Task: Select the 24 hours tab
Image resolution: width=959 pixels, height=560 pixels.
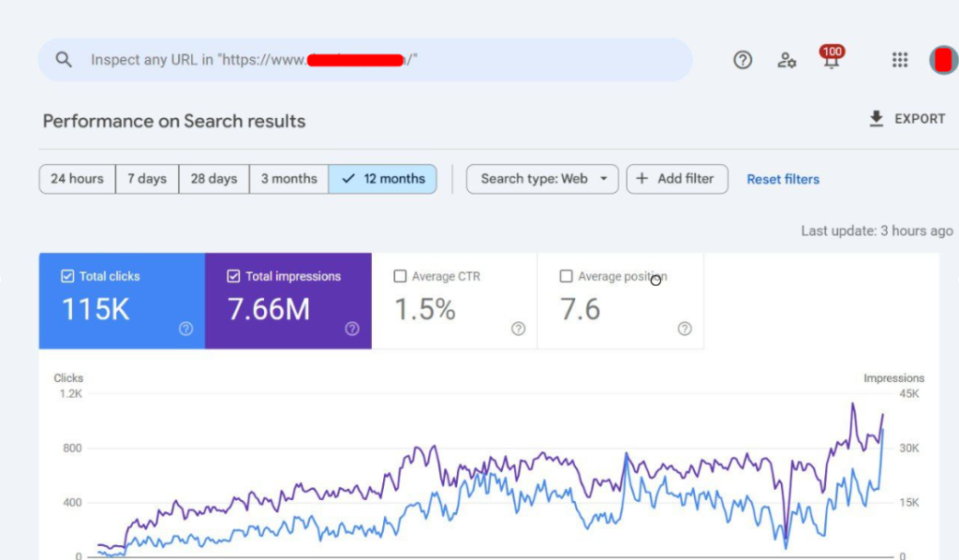Action: click(x=77, y=179)
